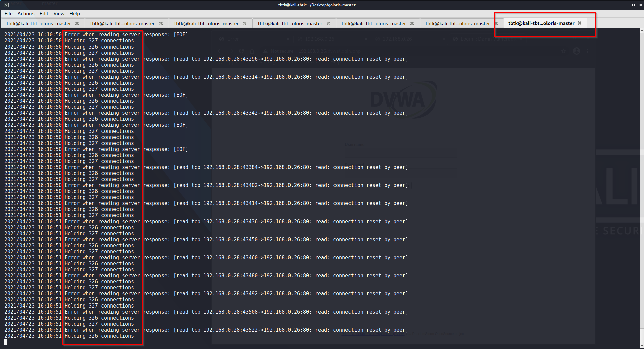Click the scrollbar up arrow
The height and width of the screenshot is (349, 644).
(642, 31)
